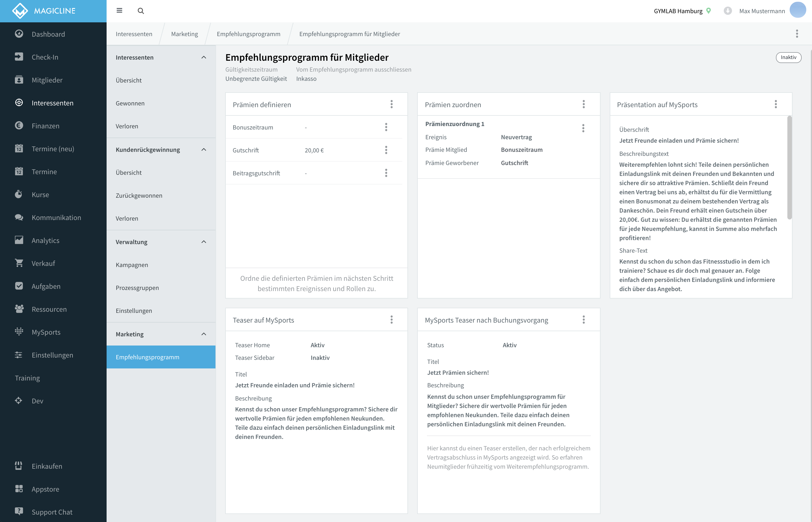Screen dimensions: 812x522
Task: Select Kampagnen in the Verwaltung menu
Action: click(x=132, y=265)
